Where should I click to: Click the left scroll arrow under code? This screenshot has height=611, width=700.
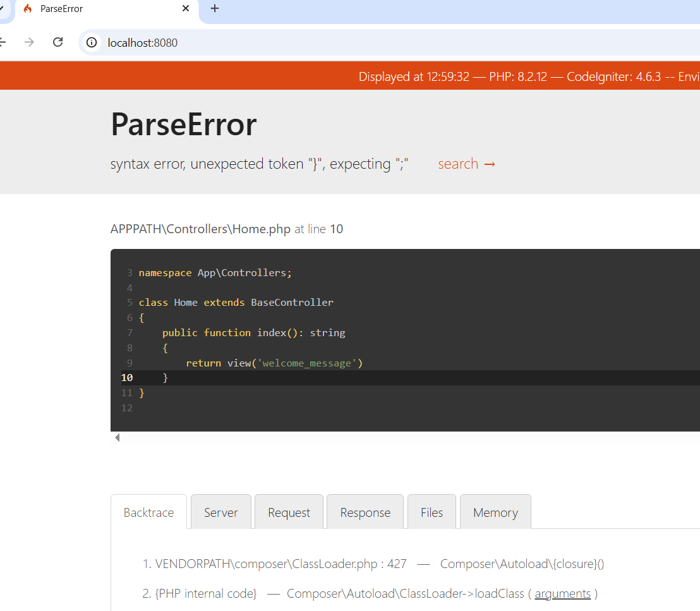point(117,437)
